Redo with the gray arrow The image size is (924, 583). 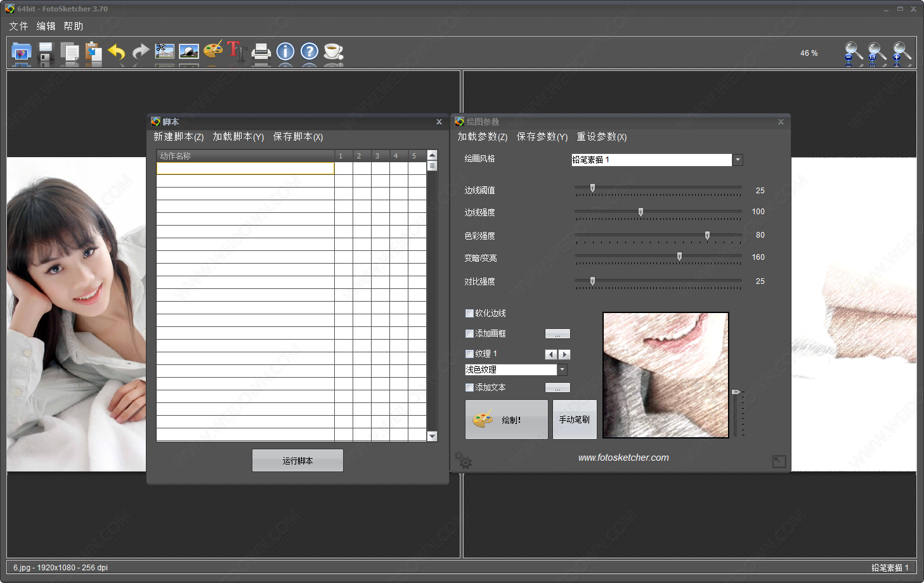tap(141, 52)
